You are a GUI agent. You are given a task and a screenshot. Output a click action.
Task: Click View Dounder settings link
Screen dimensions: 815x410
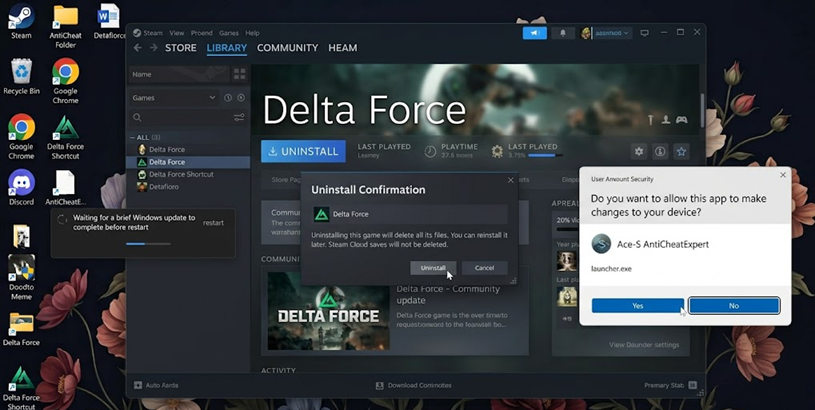(644, 345)
